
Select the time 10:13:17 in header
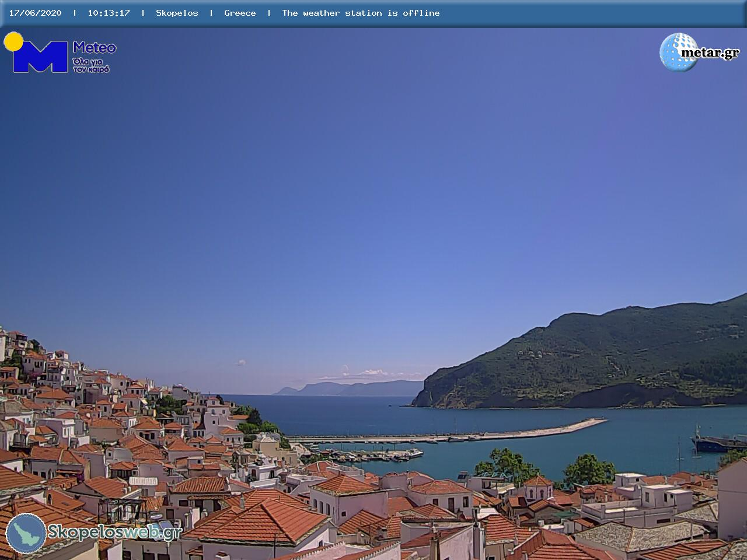click(x=109, y=13)
